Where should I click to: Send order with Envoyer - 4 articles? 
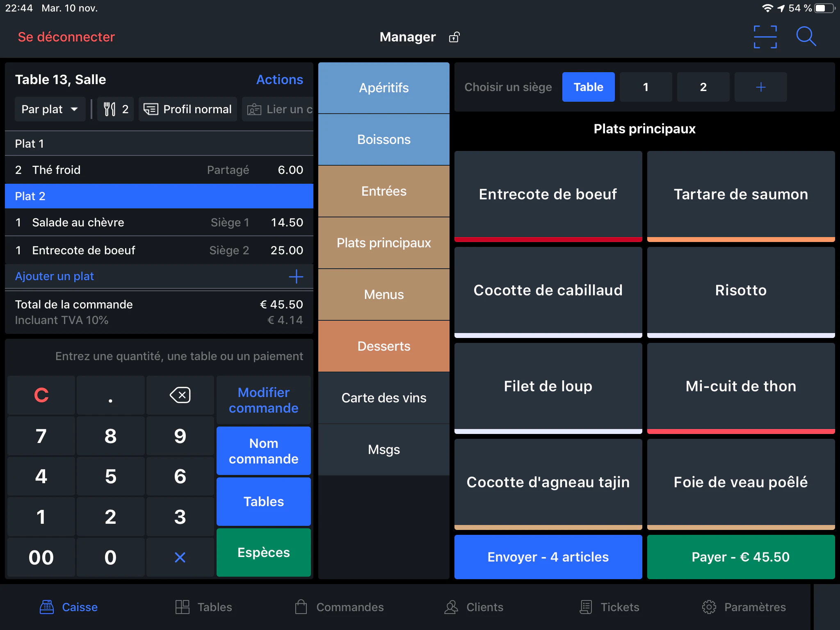(x=548, y=557)
